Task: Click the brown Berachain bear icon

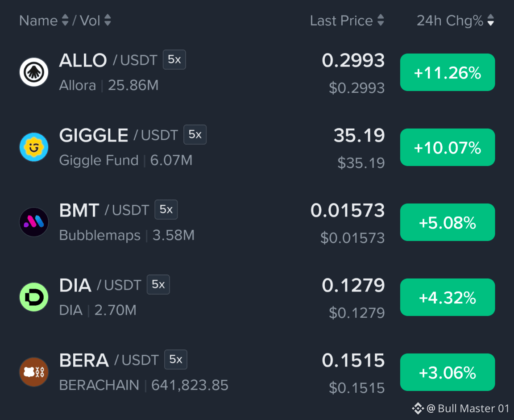Action: [34, 372]
